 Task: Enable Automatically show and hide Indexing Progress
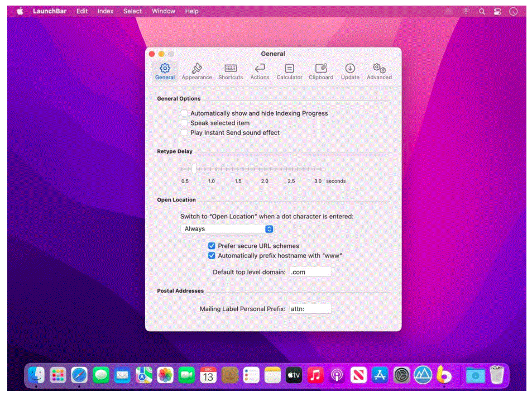click(x=184, y=113)
